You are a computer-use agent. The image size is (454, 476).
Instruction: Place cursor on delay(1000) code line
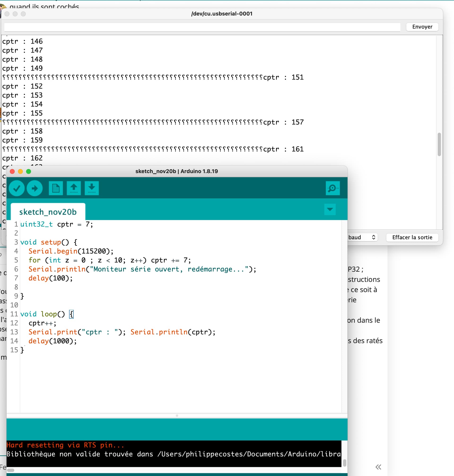(52, 341)
